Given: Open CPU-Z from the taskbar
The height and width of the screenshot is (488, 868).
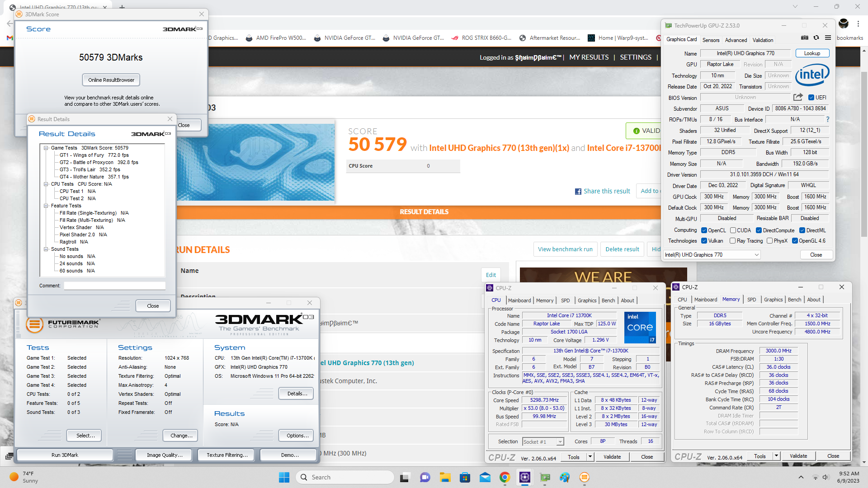Looking at the screenshot, I should coord(525,477).
